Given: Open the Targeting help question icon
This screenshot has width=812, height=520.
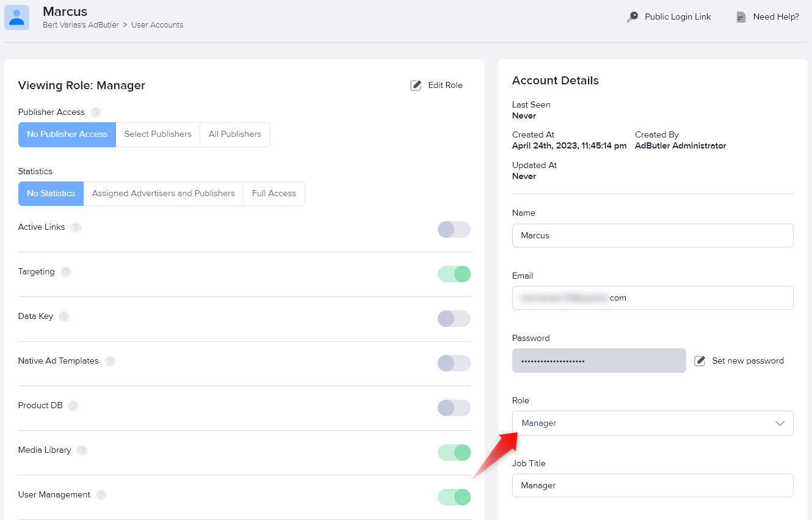Looking at the screenshot, I should (66, 272).
